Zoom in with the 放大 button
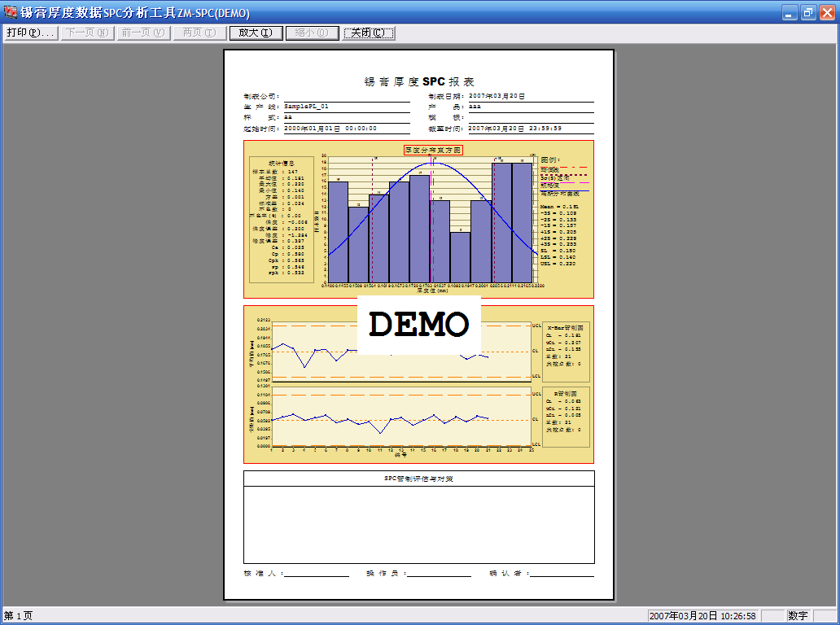The height and width of the screenshot is (625, 840). click(x=256, y=33)
